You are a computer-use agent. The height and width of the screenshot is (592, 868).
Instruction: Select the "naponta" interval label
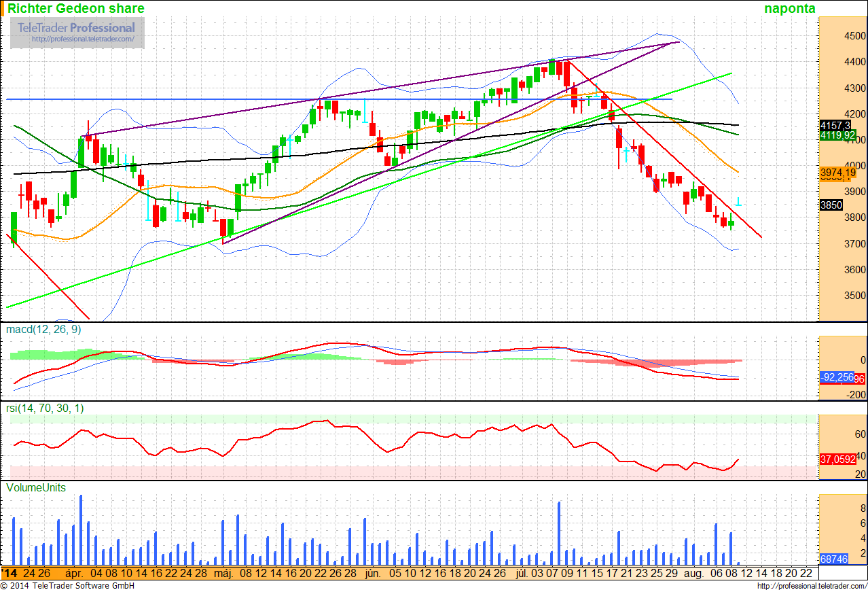789,9
